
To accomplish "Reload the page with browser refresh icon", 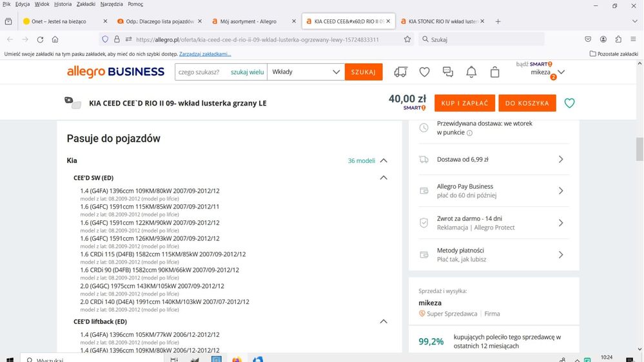I will 40,39.
